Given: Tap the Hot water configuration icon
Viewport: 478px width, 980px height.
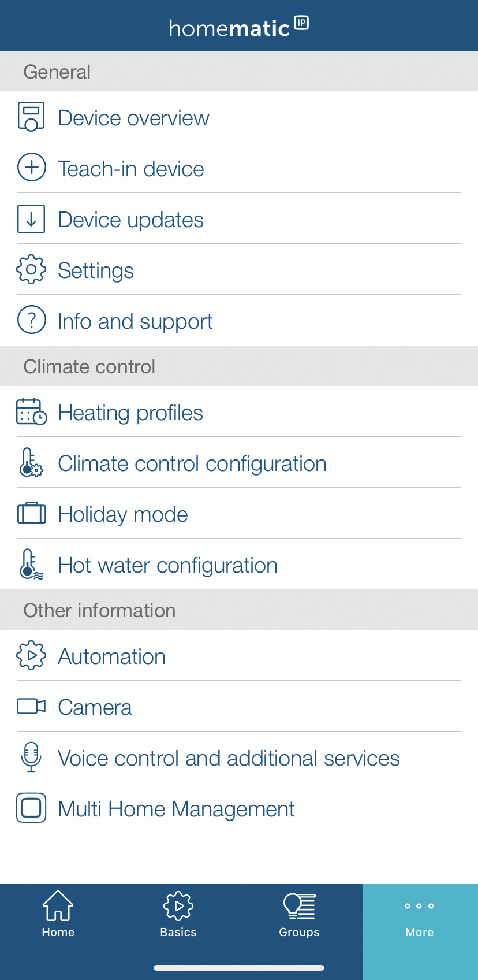Looking at the screenshot, I should (x=31, y=564).
